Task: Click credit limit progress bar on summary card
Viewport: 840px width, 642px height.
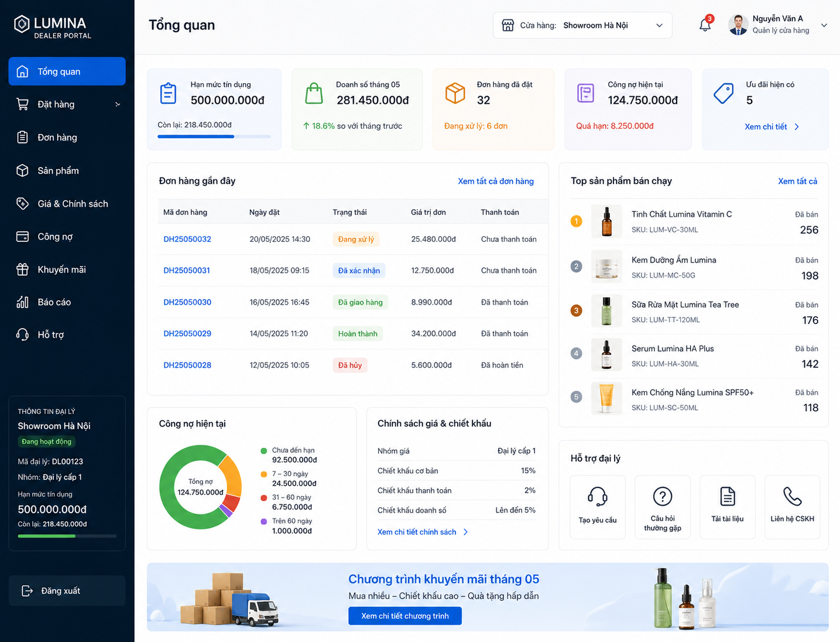Action: pyautogui.click(x=214, y=136)
